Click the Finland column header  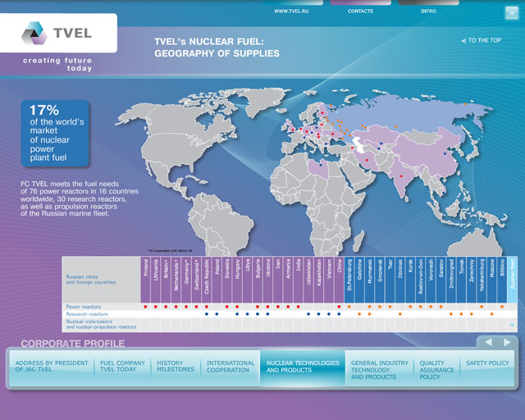[x=146, y=280]
